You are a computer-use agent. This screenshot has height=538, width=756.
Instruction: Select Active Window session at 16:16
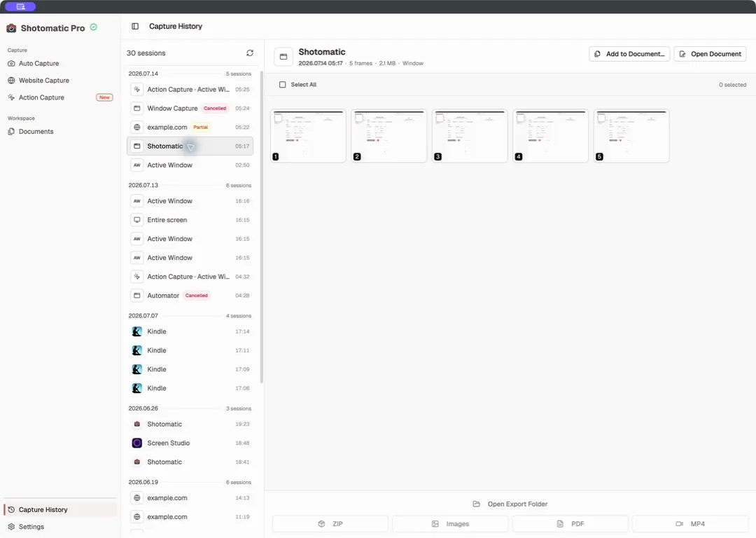coord(190,201)
